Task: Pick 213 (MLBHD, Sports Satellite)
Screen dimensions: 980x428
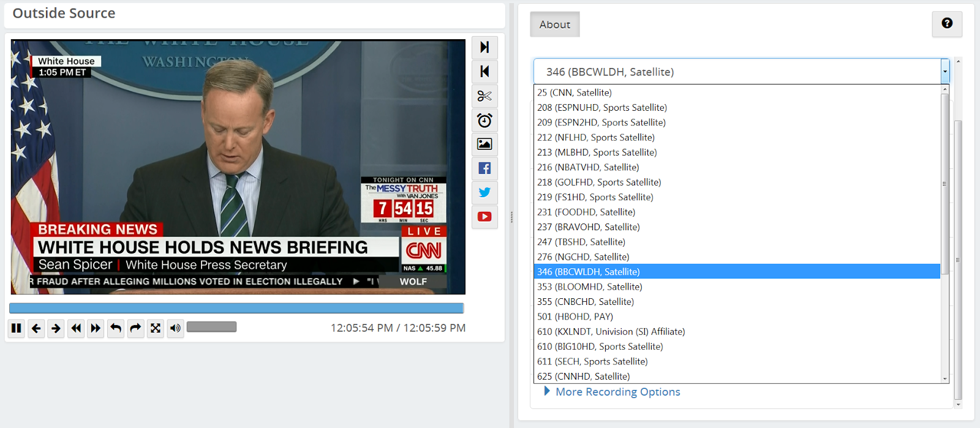Action: [737, 152]
